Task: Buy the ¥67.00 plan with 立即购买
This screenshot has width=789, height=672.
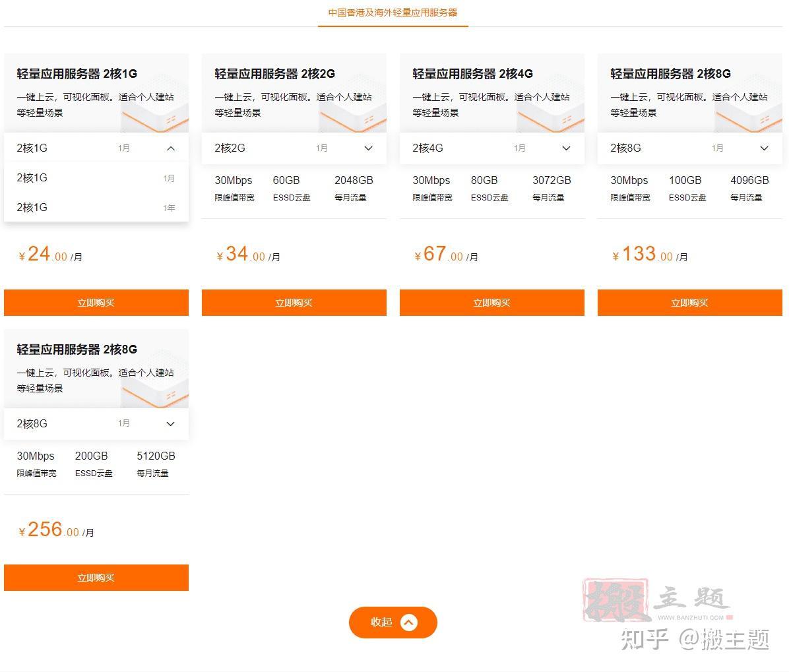Action: coord(491,302)
